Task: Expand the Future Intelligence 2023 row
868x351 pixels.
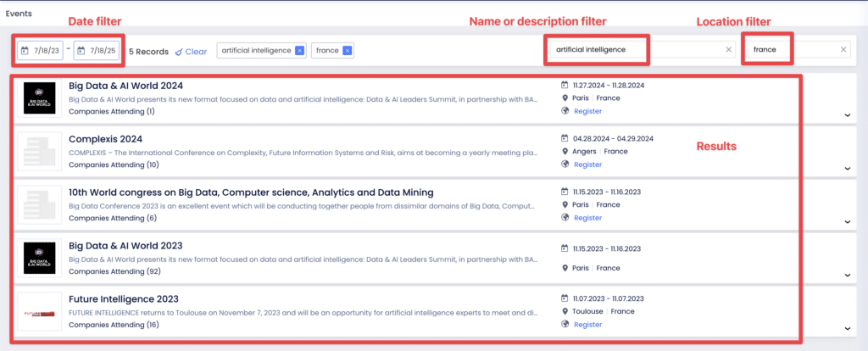Action: 847,328
